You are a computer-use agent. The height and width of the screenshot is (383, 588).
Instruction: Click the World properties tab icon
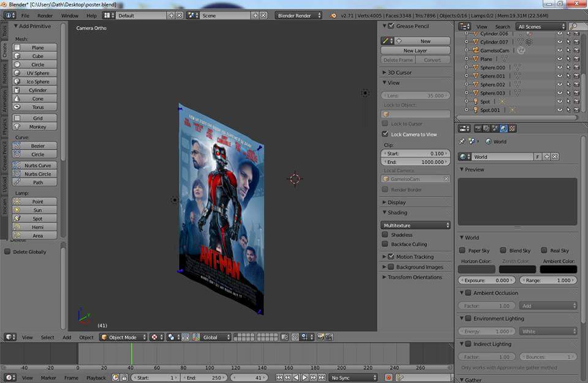click(503, 128)
